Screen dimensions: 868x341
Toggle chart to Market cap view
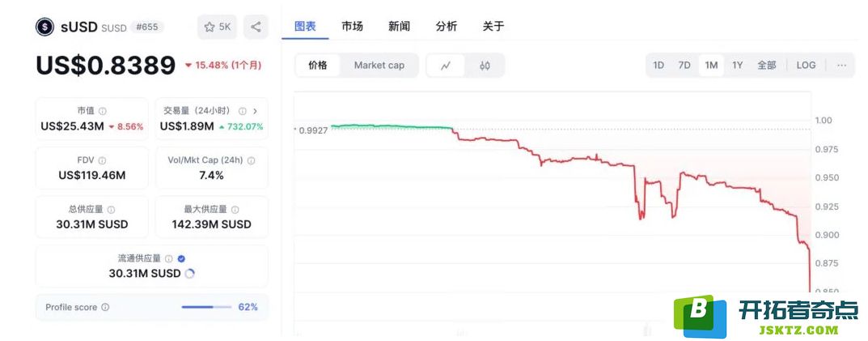pos(379,66)
